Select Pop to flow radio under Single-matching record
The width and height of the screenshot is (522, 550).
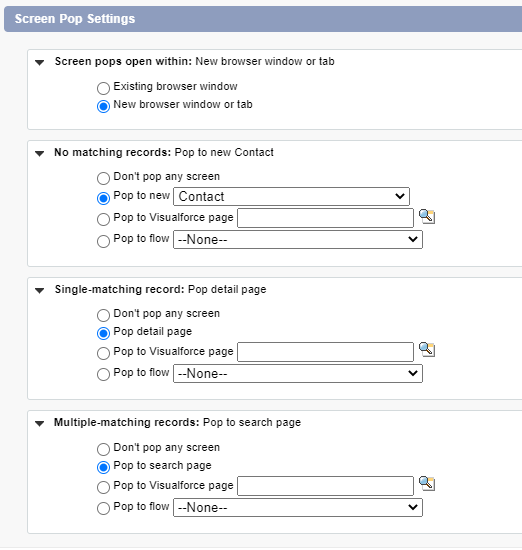pos(103,374)
